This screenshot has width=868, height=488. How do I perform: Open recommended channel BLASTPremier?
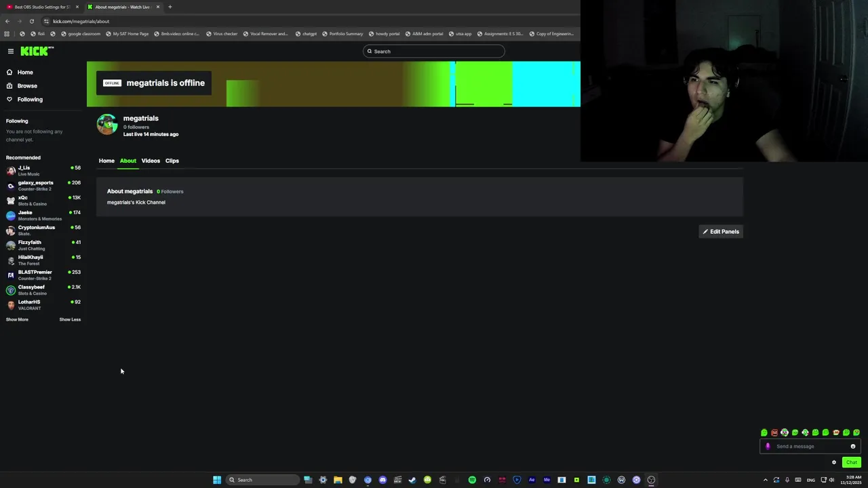point(42,275)
